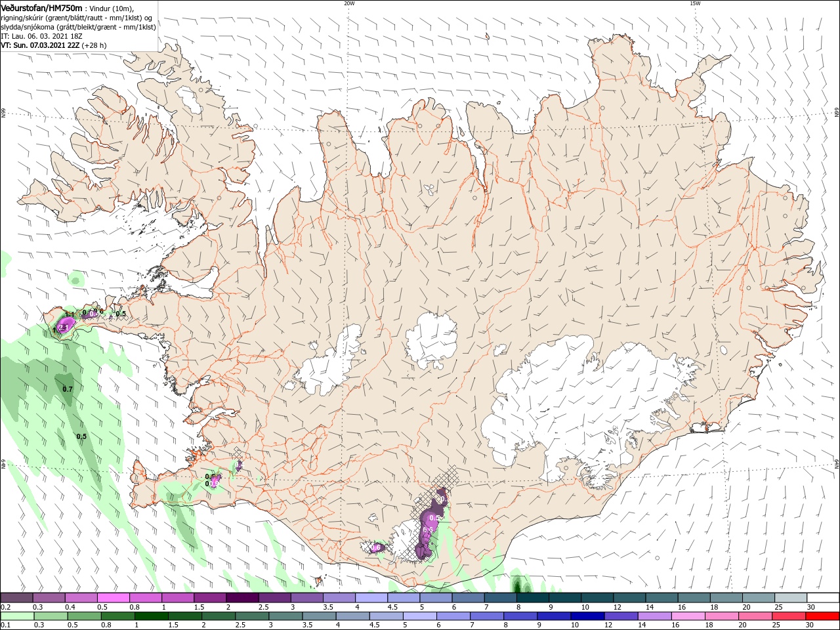This screenshot has width=840, height=630.
Task: Pick the medium green 0.5 swatch in lower legend
Action: pos(84,616)
